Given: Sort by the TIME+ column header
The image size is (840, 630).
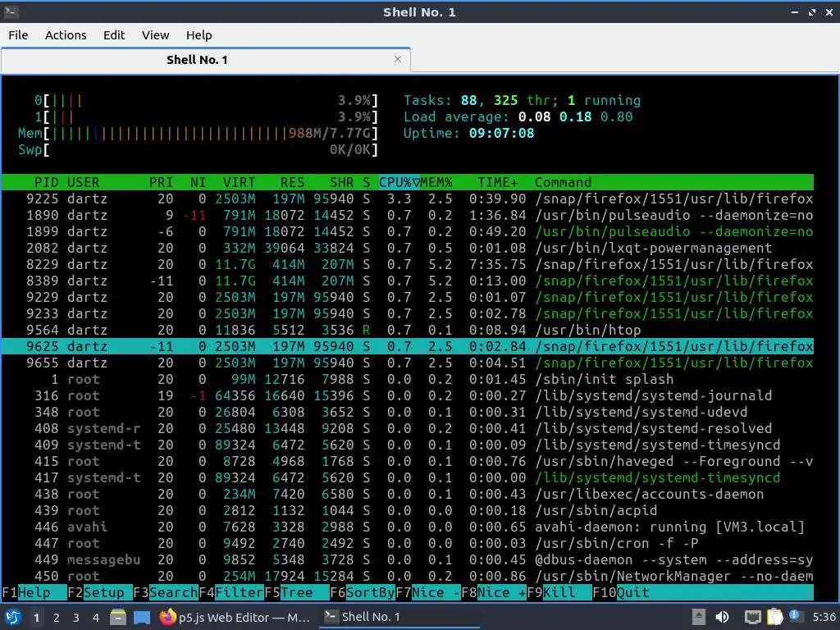Looking at the screenshot, I should (498, 182).
